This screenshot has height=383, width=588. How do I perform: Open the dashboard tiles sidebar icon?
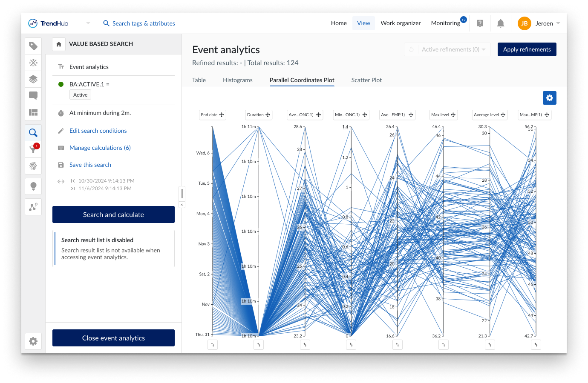coord(33,112)
